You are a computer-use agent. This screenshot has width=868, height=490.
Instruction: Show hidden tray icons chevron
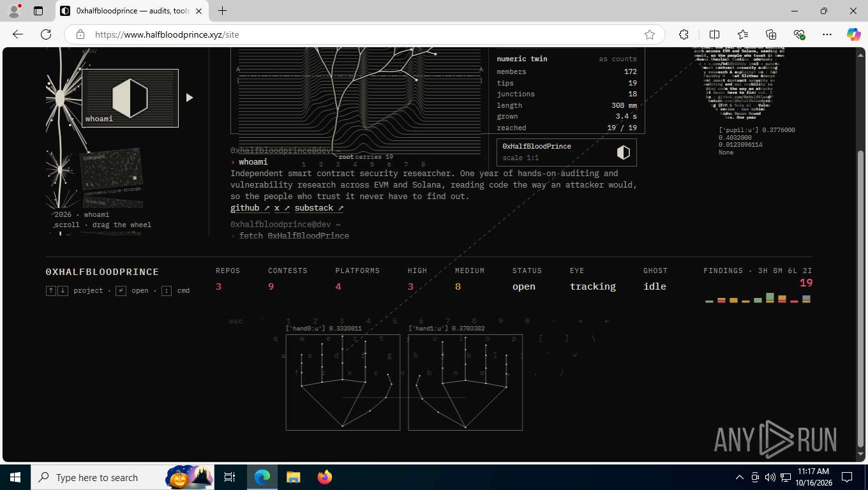740,477
